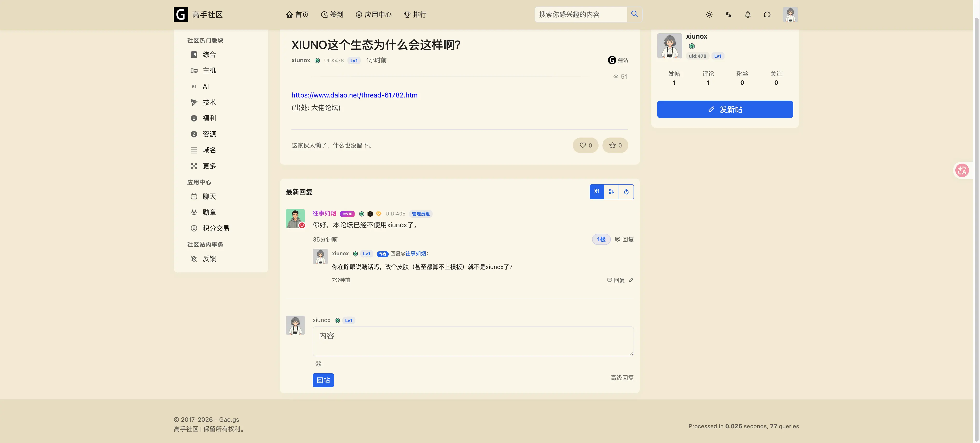Click the 1楼 floor badge
The image size is (980, 443).
pos(601,239)
